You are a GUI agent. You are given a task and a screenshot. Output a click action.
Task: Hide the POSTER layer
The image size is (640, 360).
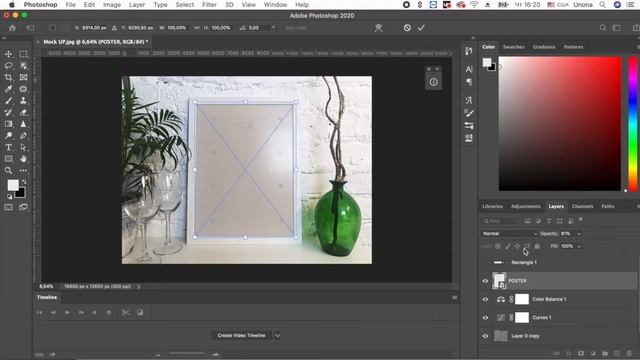tap(485, 281)
